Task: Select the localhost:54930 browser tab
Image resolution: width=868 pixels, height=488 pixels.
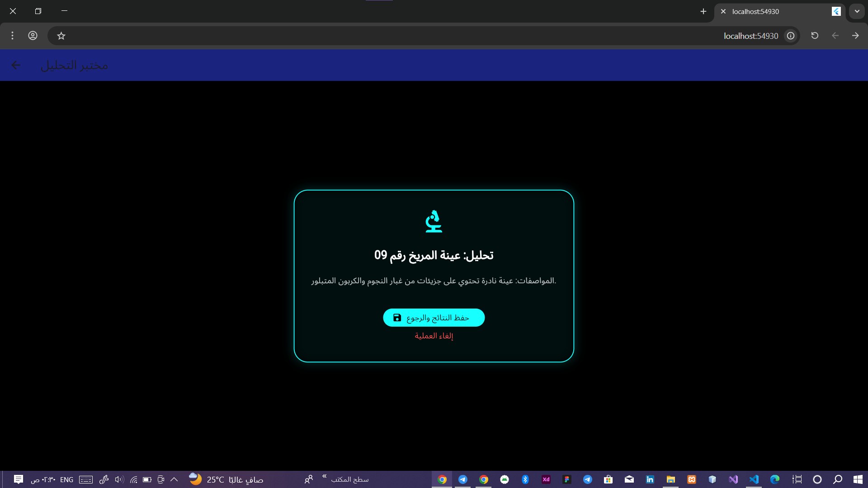Action: pos(769,12)
